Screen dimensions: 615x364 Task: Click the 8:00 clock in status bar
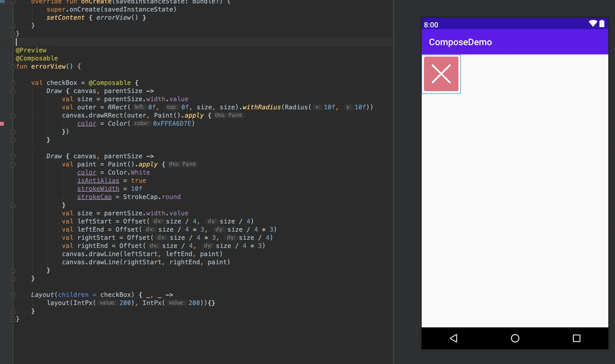(x=431, y=25)
